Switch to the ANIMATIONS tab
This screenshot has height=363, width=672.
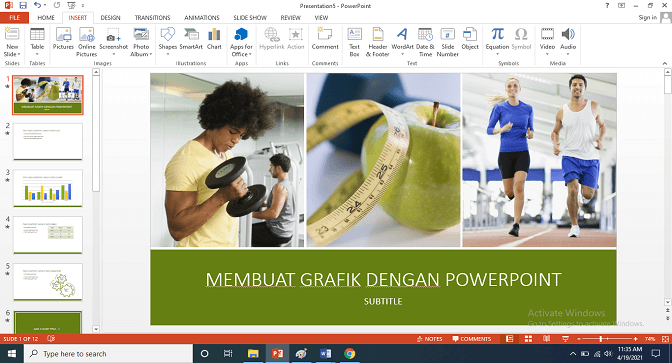click(201, 18)
